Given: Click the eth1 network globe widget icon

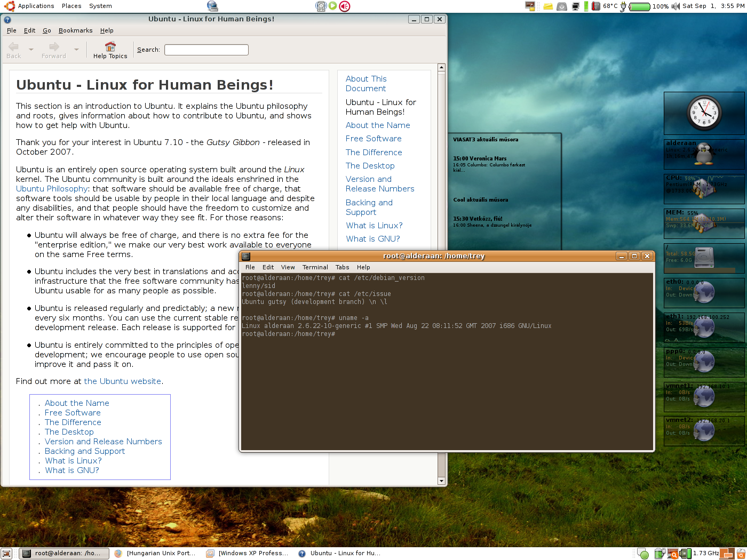Looking at the screenshot, I should 704,326.
